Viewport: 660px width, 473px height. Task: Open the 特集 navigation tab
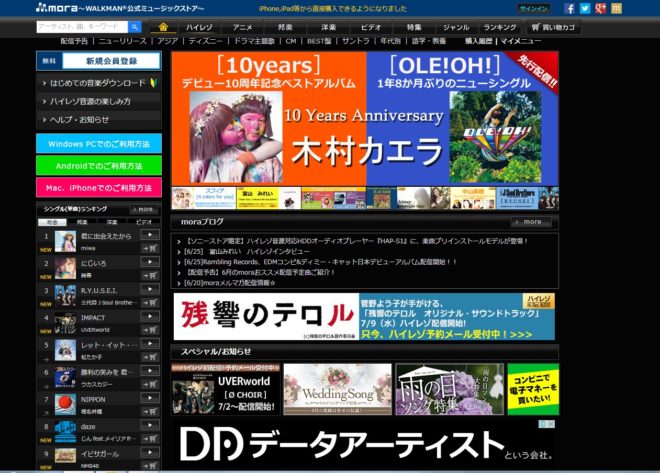(x=414, y=27)
